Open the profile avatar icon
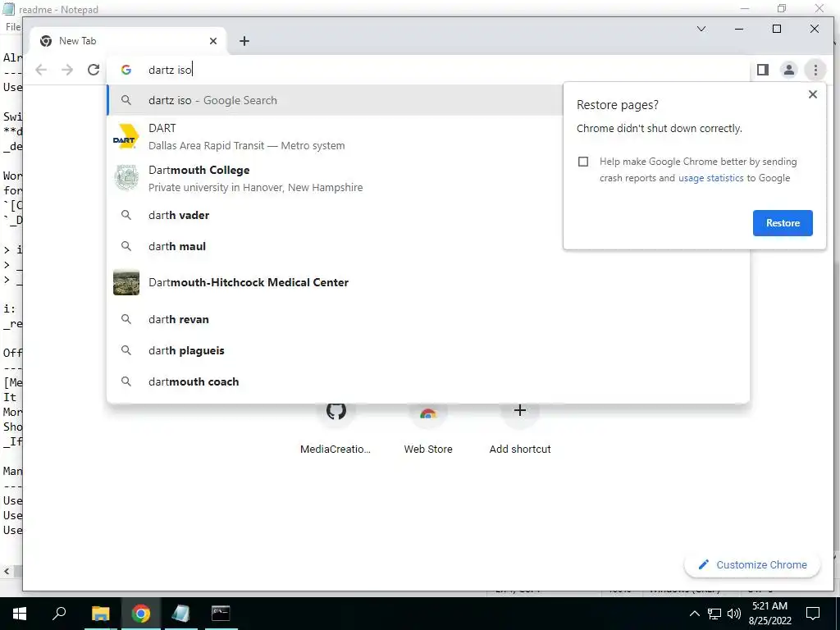The width and height of the screenshot is (840, 630). coord(789,70)
